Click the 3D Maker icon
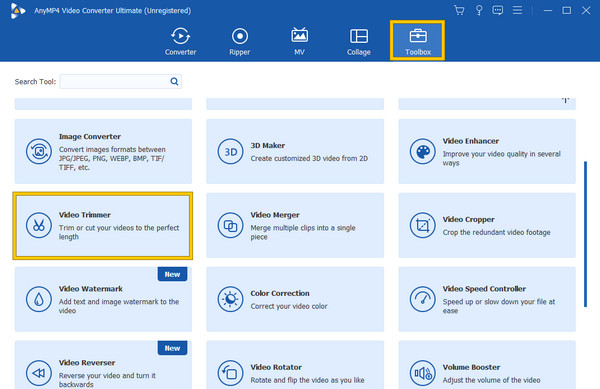The width and height of the screenshot is (600, 389). point(230,151)
